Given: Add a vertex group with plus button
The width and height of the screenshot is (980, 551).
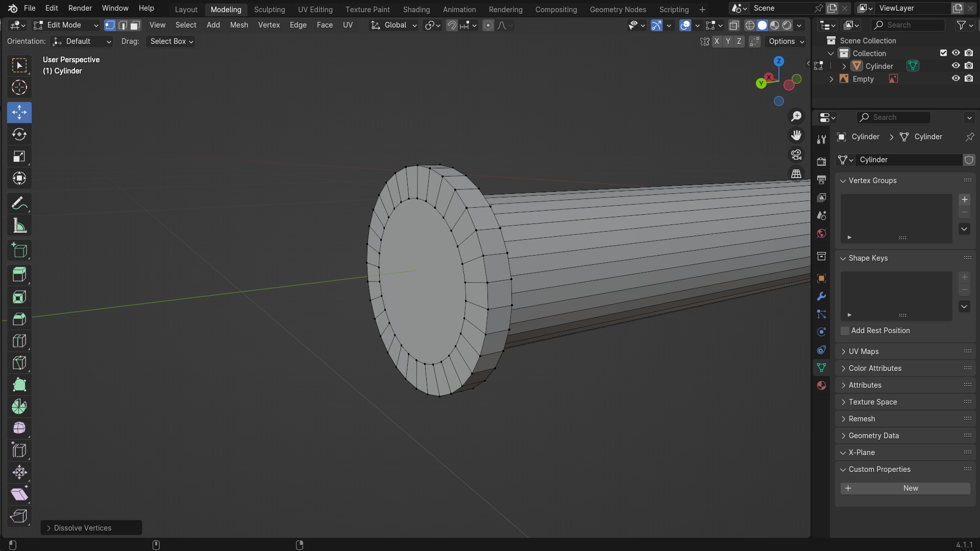Looking at the screenshot, I should coord(965,199).
